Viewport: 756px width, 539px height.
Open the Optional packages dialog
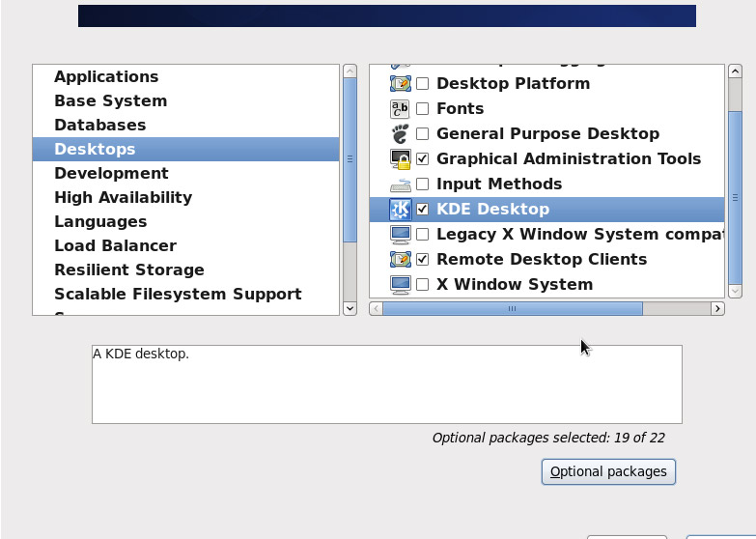(x=608, y=471)
